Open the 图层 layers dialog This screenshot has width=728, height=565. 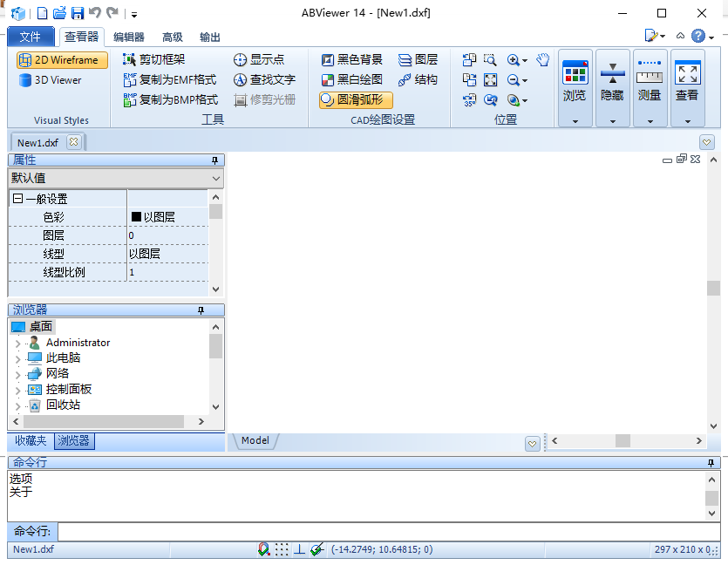tap(418, 59)
